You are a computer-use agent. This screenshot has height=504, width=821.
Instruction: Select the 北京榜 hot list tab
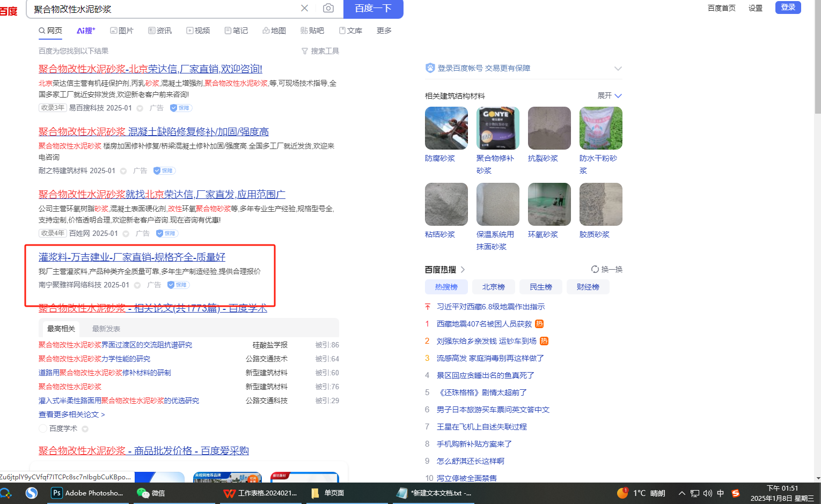[494, 287]
